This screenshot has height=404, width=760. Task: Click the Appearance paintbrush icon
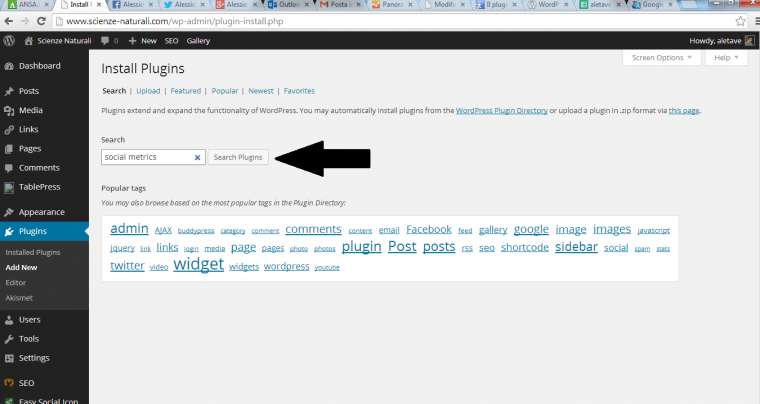tap(9, 212)
